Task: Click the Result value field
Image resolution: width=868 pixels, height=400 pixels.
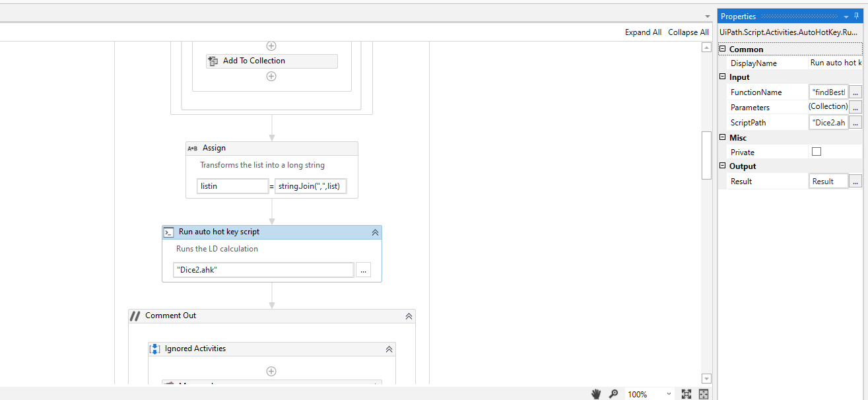Action: [x=828, y=182]
